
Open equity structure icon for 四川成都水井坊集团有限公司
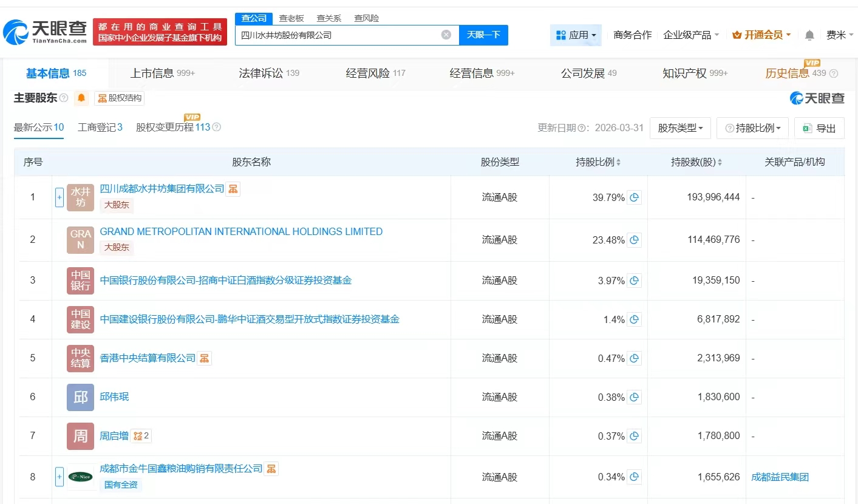[x=233, y=189]
